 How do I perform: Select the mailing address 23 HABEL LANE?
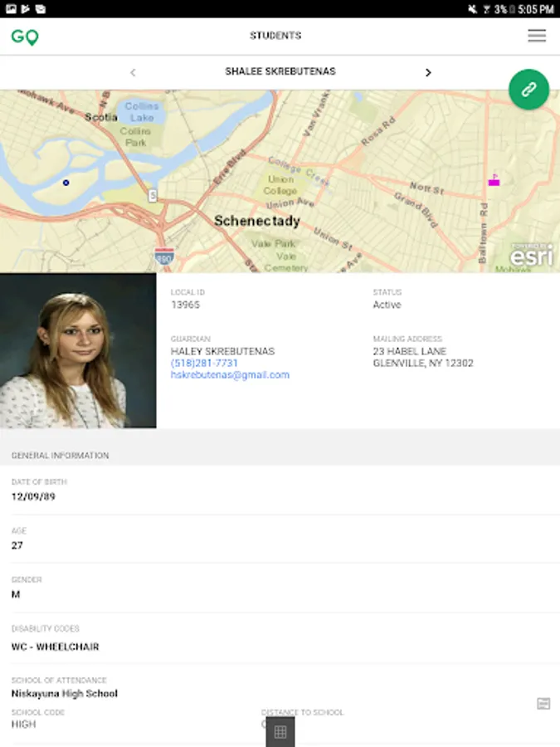410,352
